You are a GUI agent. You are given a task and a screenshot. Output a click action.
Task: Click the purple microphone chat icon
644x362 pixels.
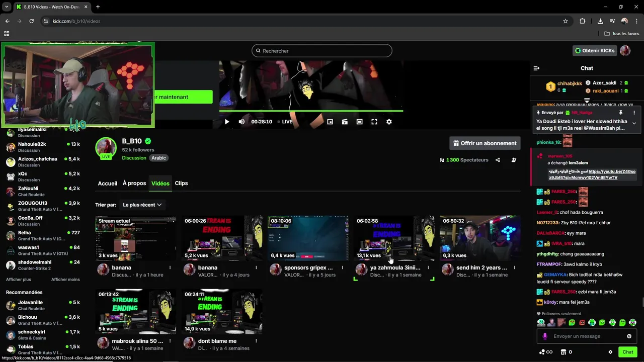click(x=545, y=336)
